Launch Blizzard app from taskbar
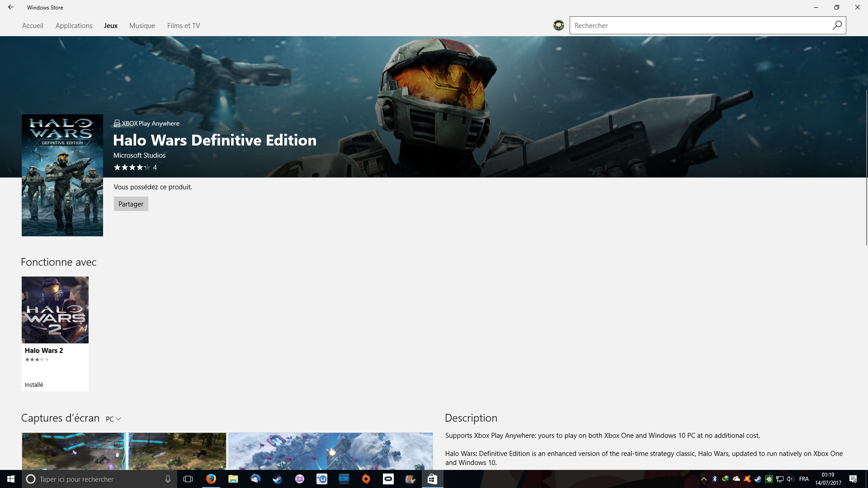This screenshot has width=868, height=488. [x=344, y=479]
